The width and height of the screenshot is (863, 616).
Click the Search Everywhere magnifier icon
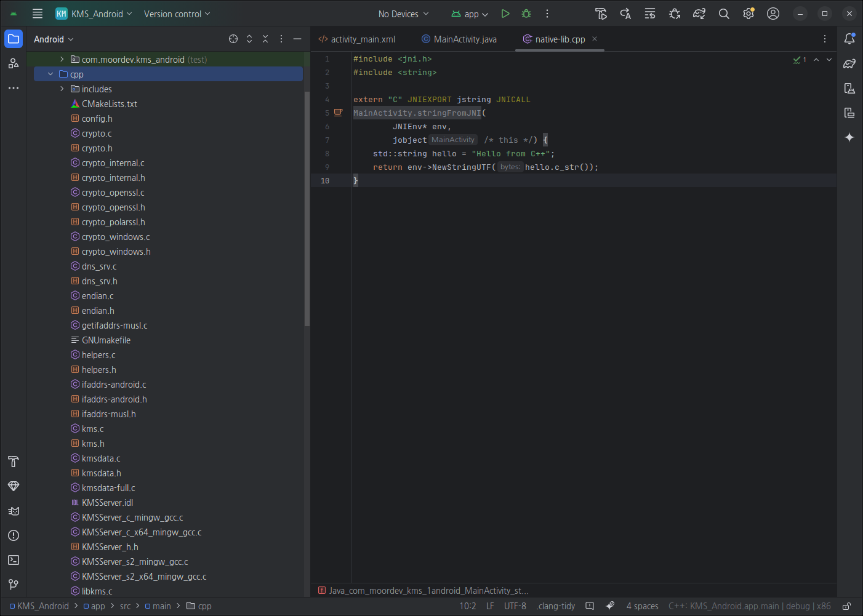click(724, 14)
